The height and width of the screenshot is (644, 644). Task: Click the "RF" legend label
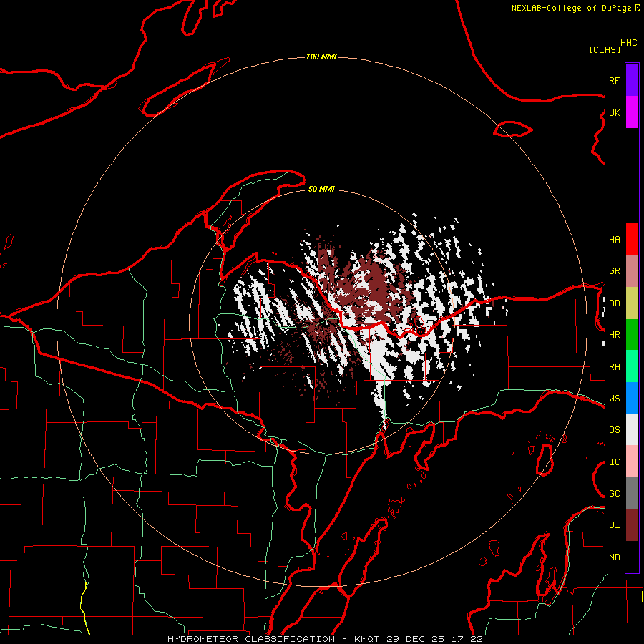pyautogui.click(x=614, y=80)
